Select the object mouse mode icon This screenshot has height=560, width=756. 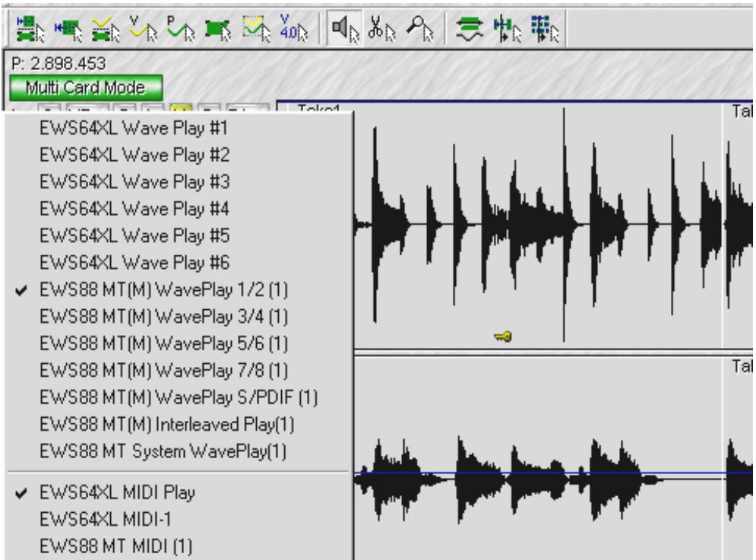click(x=217, y=28)
